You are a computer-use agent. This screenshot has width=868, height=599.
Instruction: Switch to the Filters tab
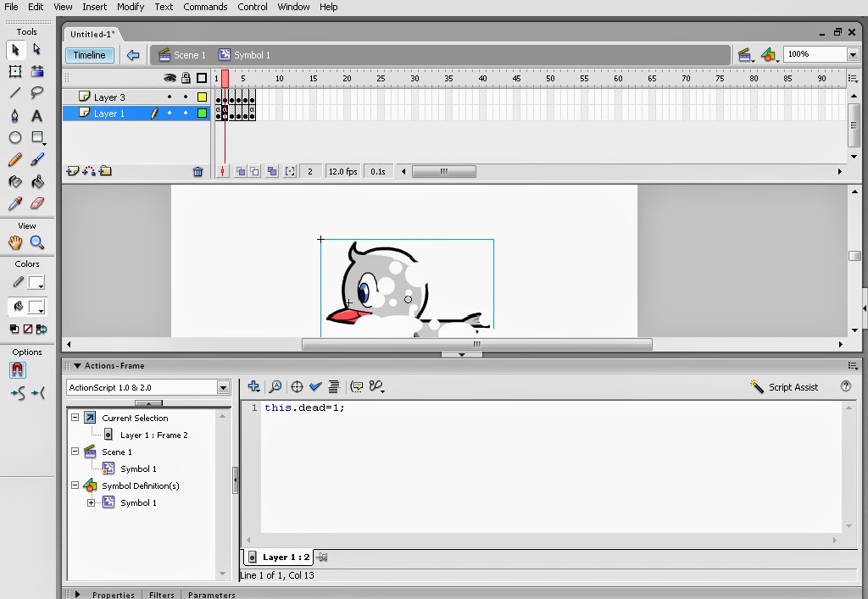[x=161, y=595]
